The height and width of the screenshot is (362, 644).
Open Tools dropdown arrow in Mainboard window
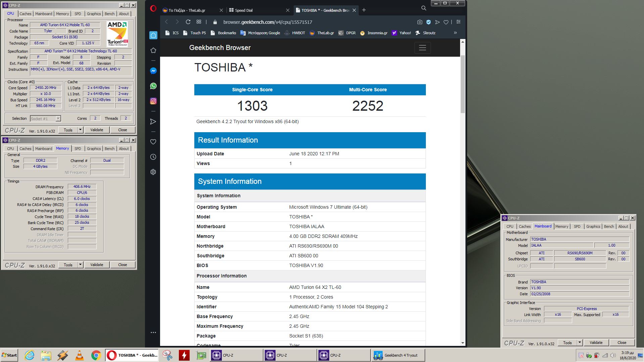(580, 343)
